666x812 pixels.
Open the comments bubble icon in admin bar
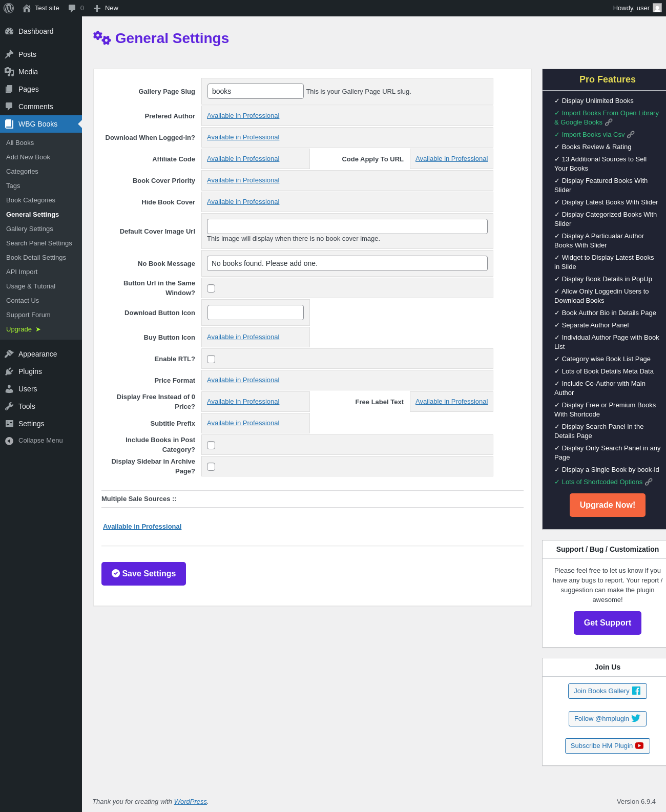point(72,8)
